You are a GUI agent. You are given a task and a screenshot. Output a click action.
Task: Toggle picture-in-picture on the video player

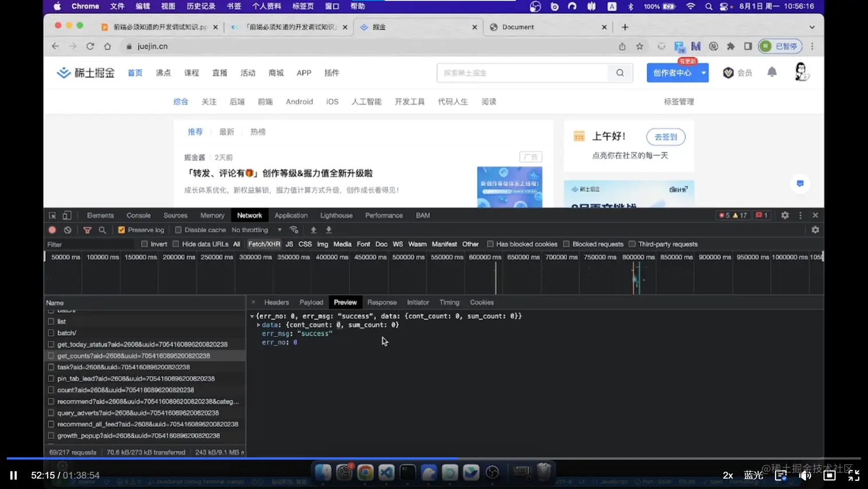pos(830,475)
